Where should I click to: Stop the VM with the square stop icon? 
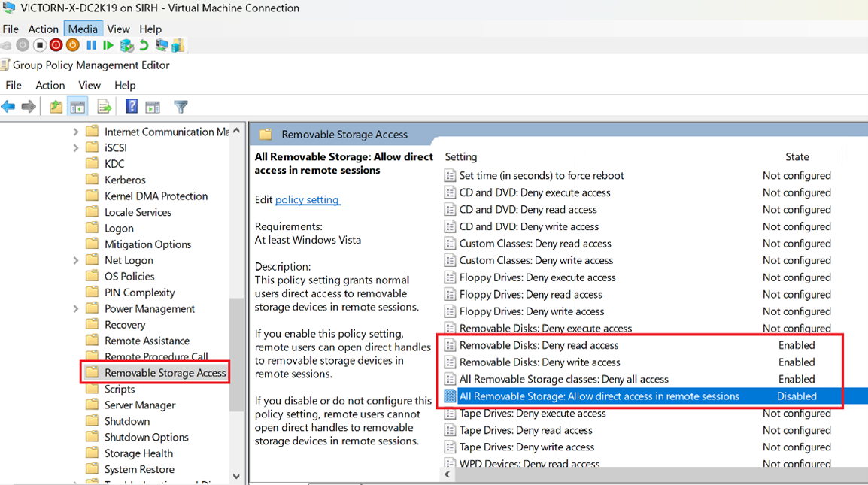tap(39, 45)
